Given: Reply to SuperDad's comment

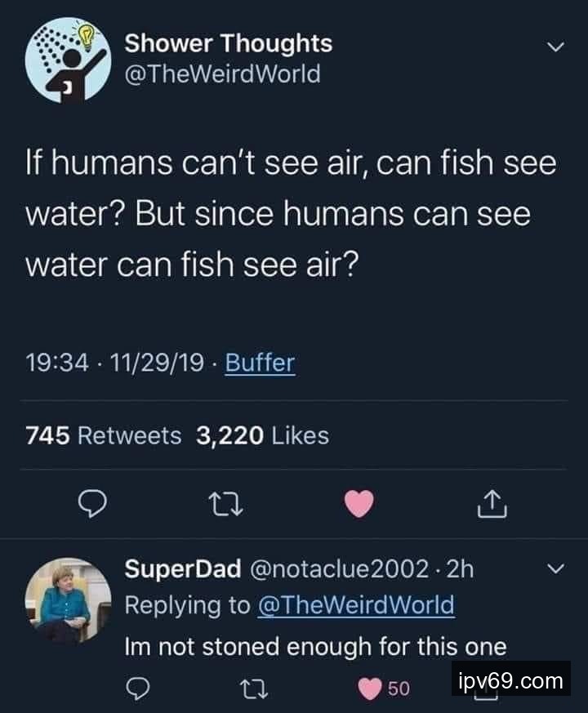Looking at the screenshot, I should click(x=138, y=688).
